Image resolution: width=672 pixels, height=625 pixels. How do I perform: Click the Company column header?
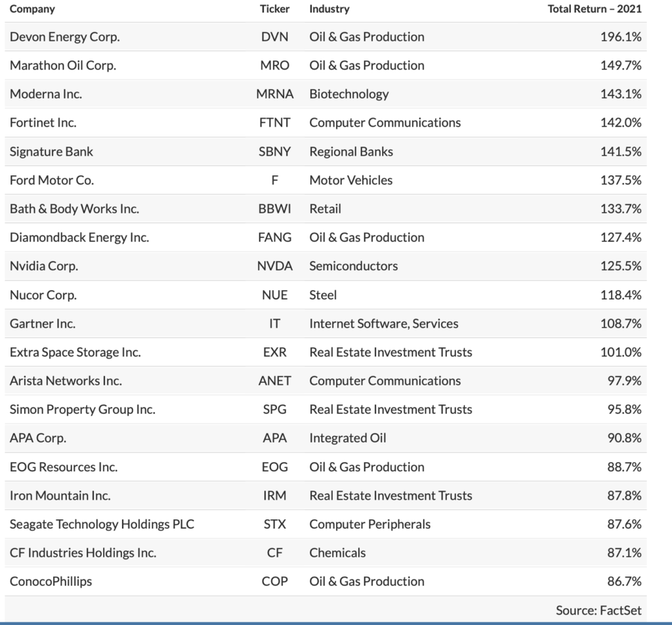(x=32, y=9)
